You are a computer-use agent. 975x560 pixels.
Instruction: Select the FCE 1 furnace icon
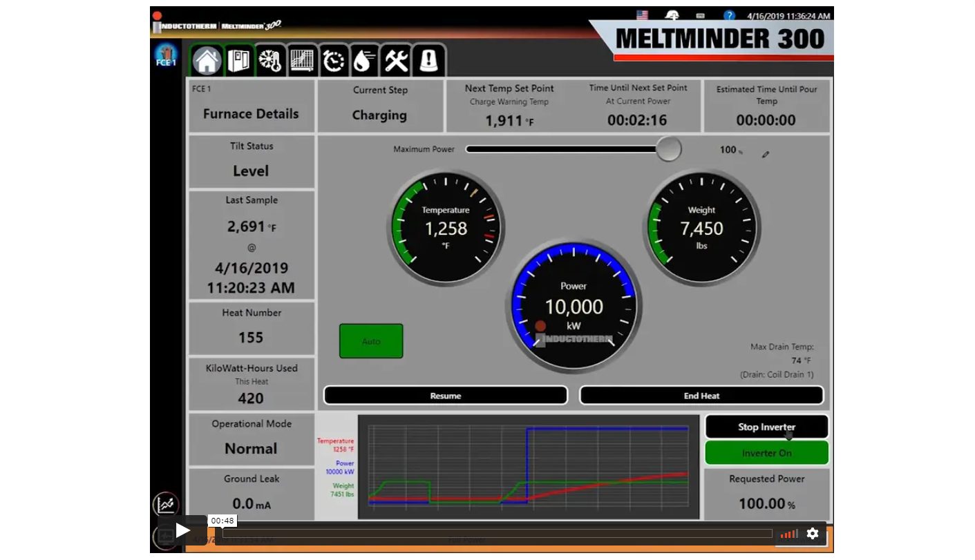tap(166, 55)
